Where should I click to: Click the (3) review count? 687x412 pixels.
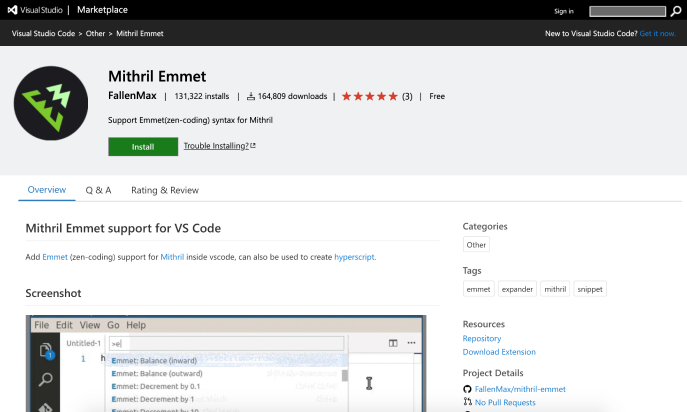click(x=407, y=96)
